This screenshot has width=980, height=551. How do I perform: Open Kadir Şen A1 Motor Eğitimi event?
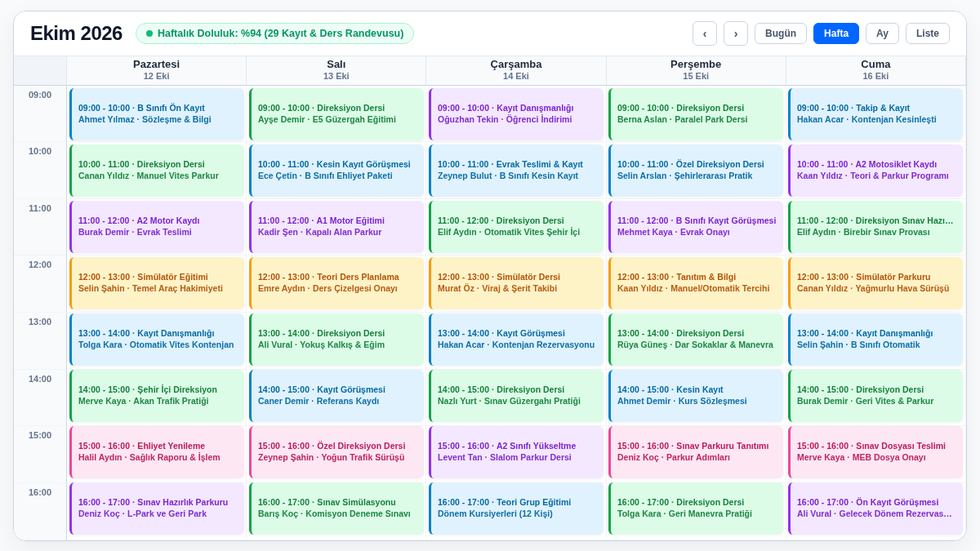(x=336, y=227)
